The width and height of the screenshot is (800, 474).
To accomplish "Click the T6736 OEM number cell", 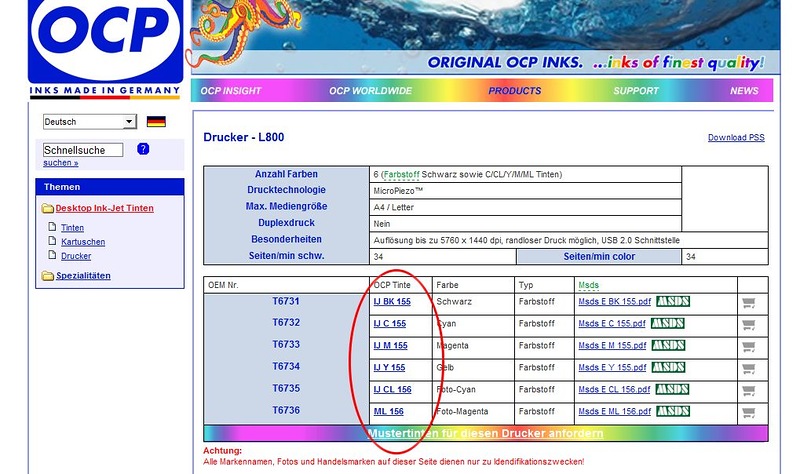I will point(286,410).
